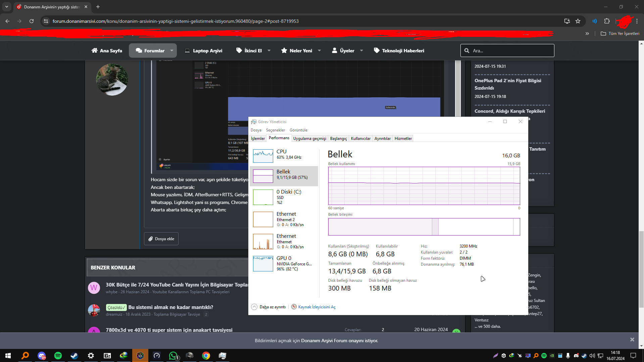Screen dimensions: 644x362
Task: Click Dosya ekle button
Action: click(x=161, y=239)
